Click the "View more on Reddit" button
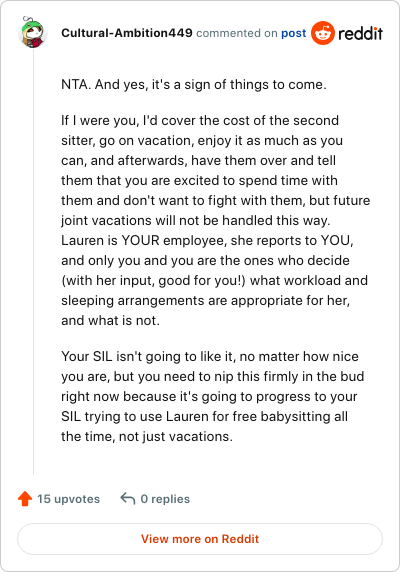Viewport: 400px width, 572px height. click(200, 539)
